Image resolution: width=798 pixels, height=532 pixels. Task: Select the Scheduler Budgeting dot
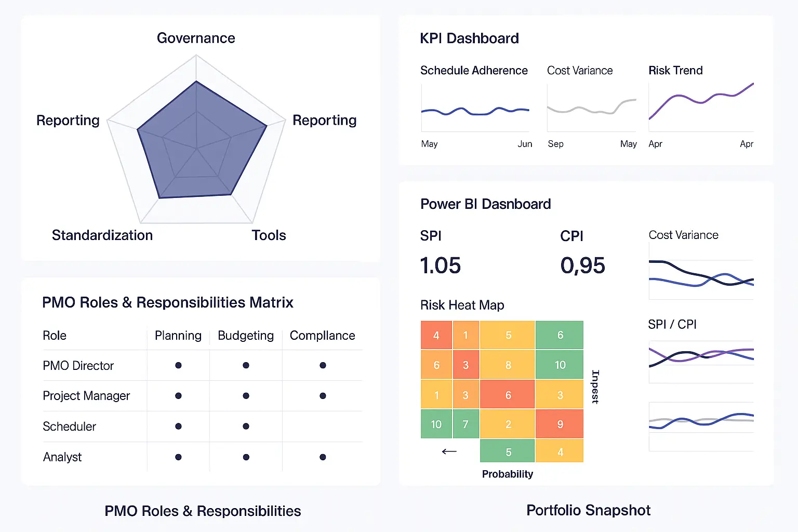click(246, 426)
